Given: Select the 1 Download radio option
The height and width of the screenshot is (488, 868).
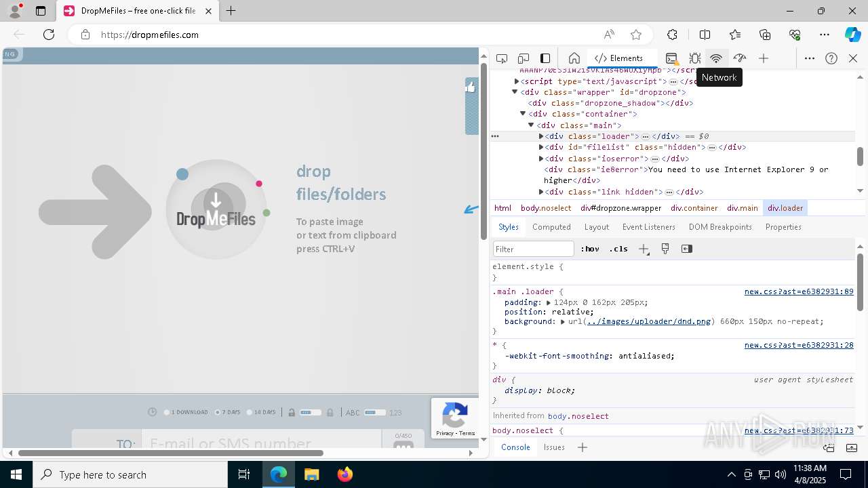Looking at the screenshot, I should point(167,412).
